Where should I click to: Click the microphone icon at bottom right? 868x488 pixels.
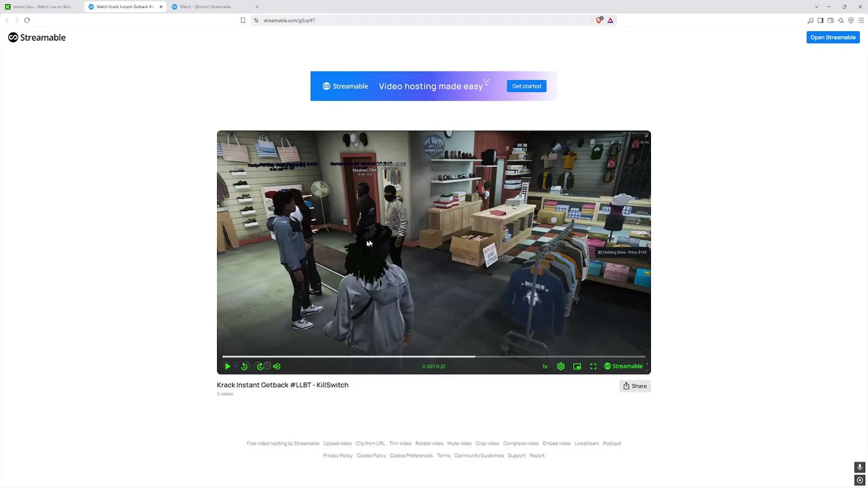tap(860, 468)
